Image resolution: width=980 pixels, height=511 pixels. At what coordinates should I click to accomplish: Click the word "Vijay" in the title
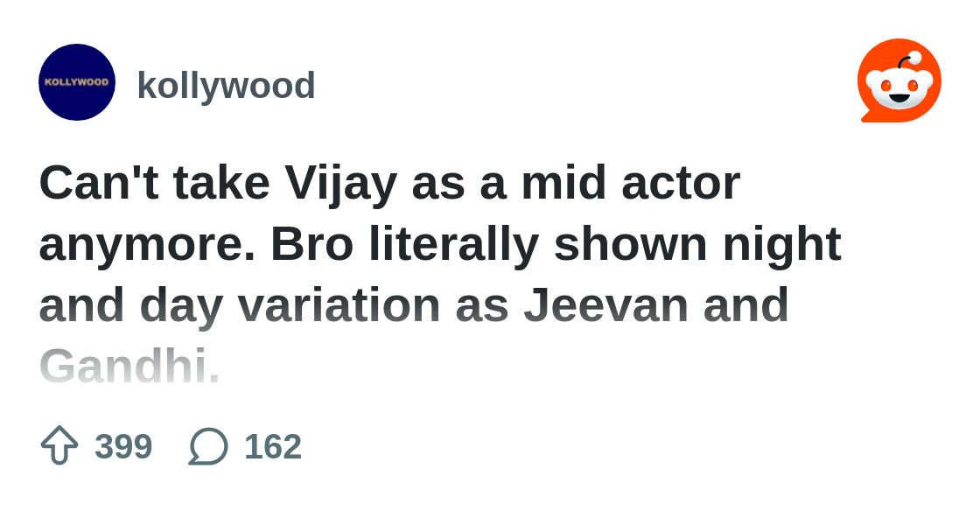(x=341, y=183)
